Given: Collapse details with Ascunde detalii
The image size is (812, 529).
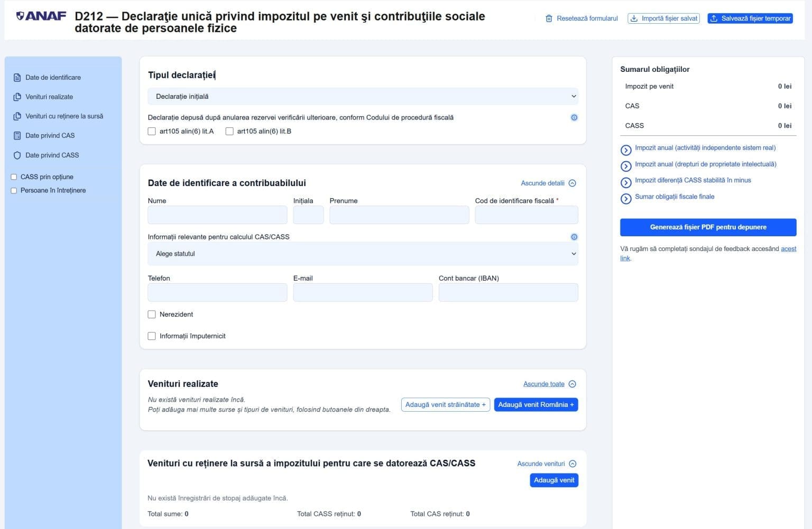Looking at the screenshot, I should click(548, 183).
